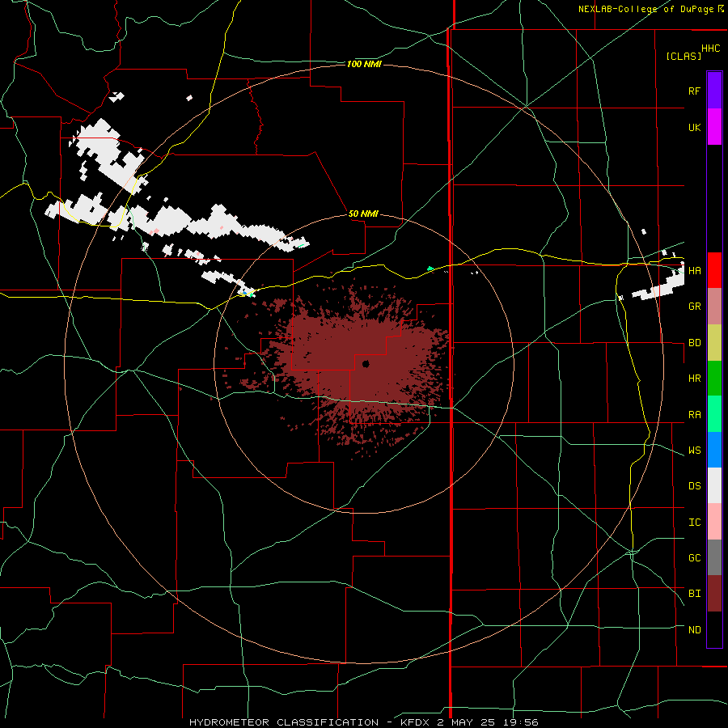Click the GC gray legend swatch
The image size is (728, 728).
pos(714,557)
